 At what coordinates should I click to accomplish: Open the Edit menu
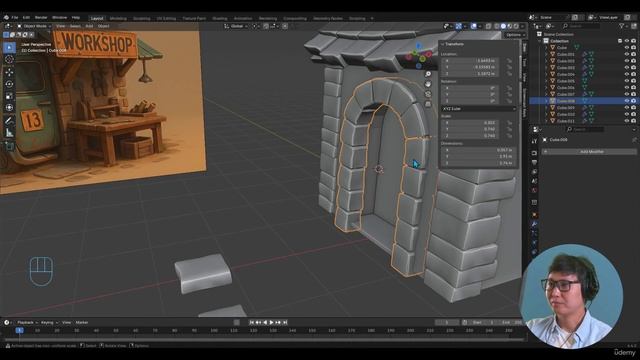coord(26,18)
